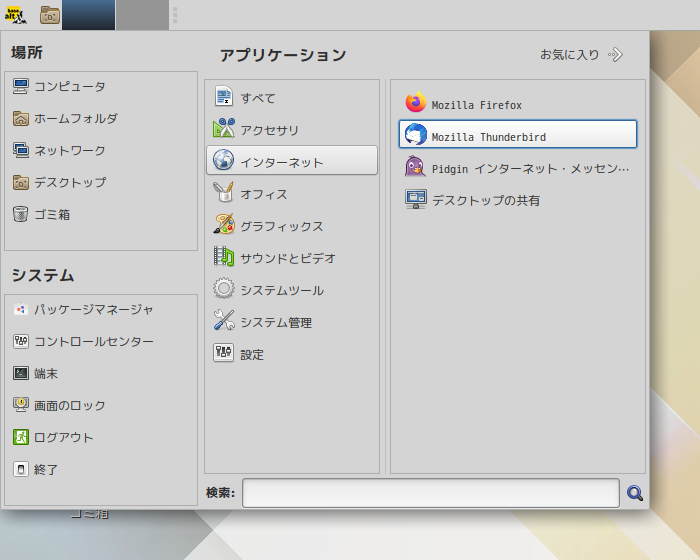
Task: Select the システムツール category label
Action: pyautogui.click(x=282, y=291)
